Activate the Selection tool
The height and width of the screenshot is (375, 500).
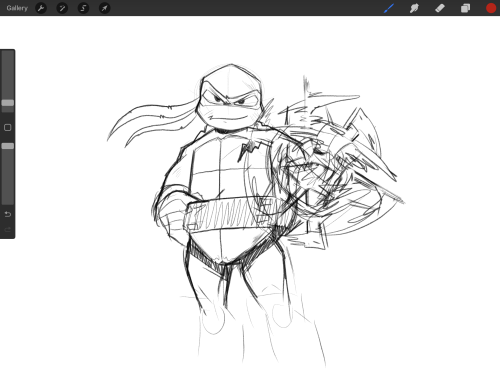click(x=83, y=8)
